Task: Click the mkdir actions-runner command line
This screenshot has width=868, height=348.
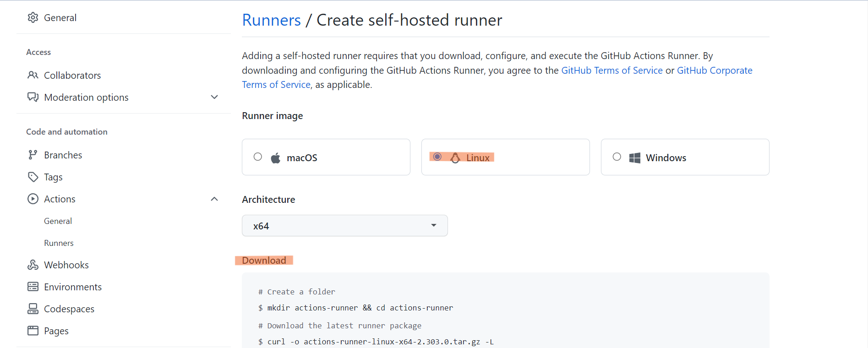Action: (356, 308)
